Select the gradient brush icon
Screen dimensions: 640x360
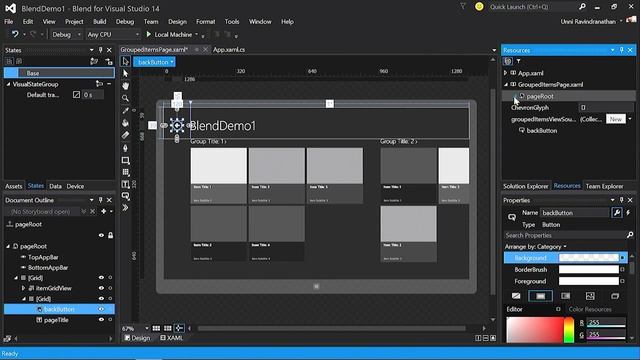[x=565, y=296]
